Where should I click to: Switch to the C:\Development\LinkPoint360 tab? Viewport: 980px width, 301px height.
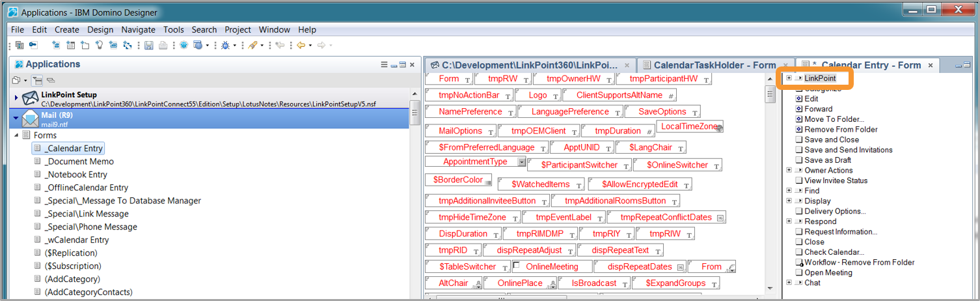pos(530,65)
